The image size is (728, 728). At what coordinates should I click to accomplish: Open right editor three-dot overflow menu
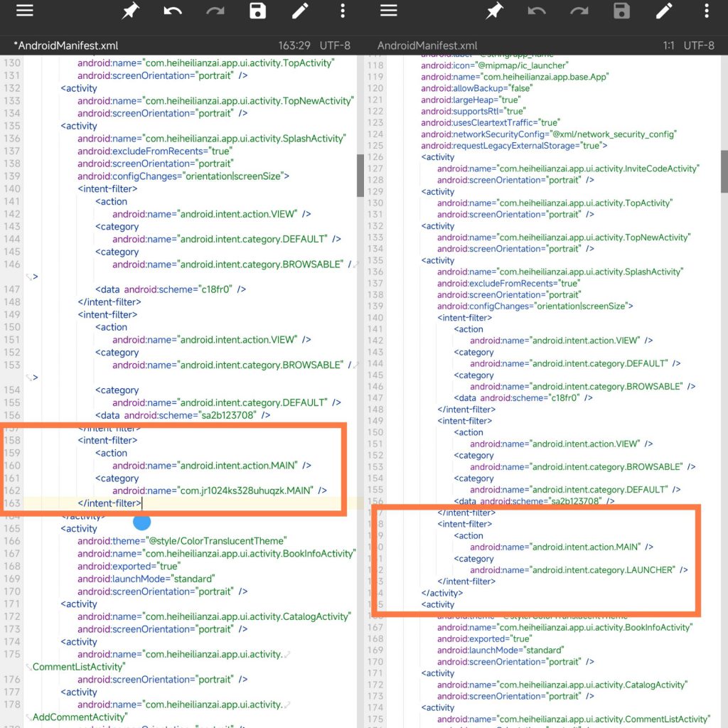pyautogui.click(x=707, y=11)
